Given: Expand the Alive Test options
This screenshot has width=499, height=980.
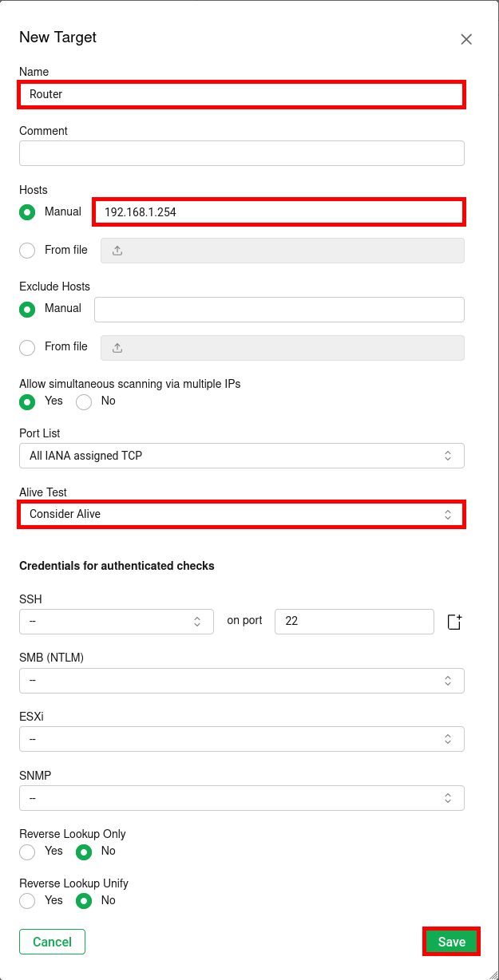Looking at the screenshot, I should coord(240,514).
